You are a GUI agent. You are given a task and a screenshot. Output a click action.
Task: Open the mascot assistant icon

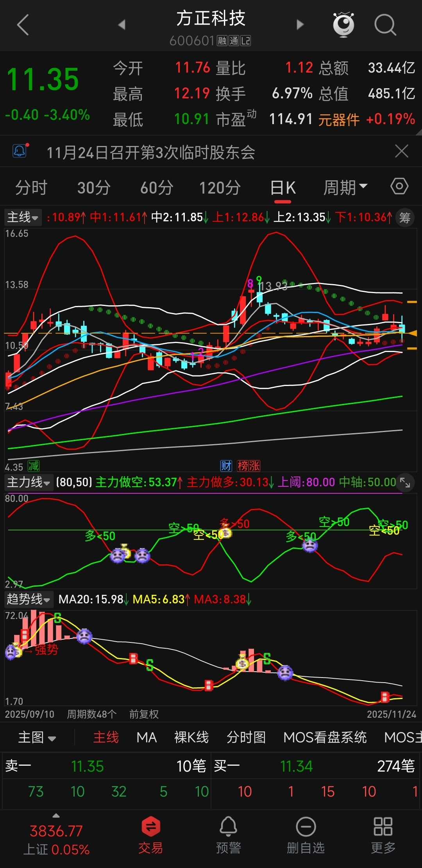click(x=343, y=25)
